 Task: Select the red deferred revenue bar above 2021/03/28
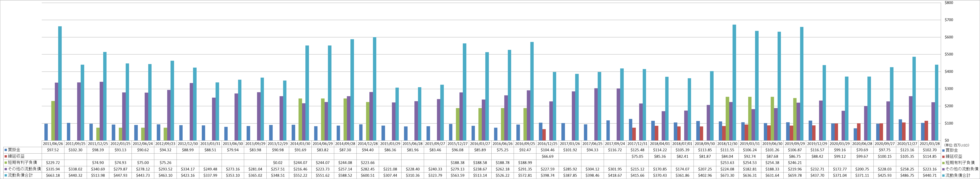pyautogui.click(x=927, y=131)
